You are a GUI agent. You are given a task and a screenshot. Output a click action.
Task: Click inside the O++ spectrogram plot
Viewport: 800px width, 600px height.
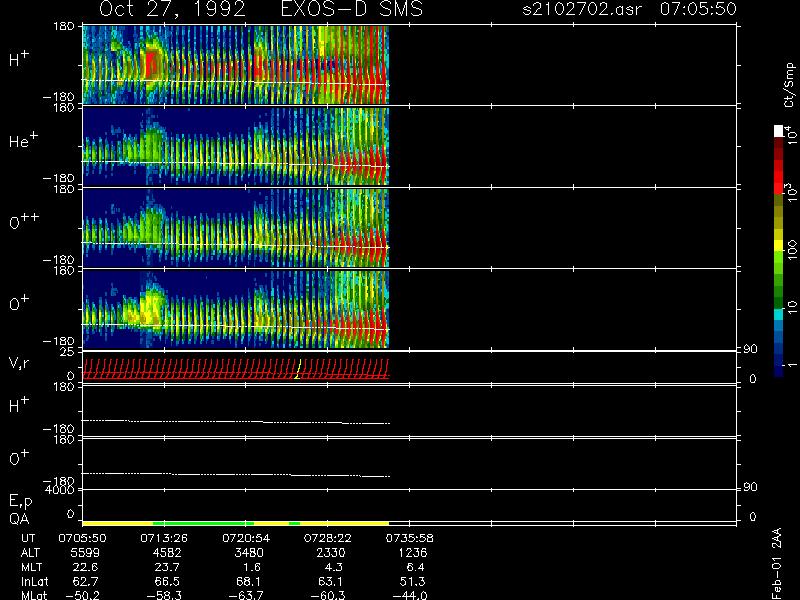236,228
